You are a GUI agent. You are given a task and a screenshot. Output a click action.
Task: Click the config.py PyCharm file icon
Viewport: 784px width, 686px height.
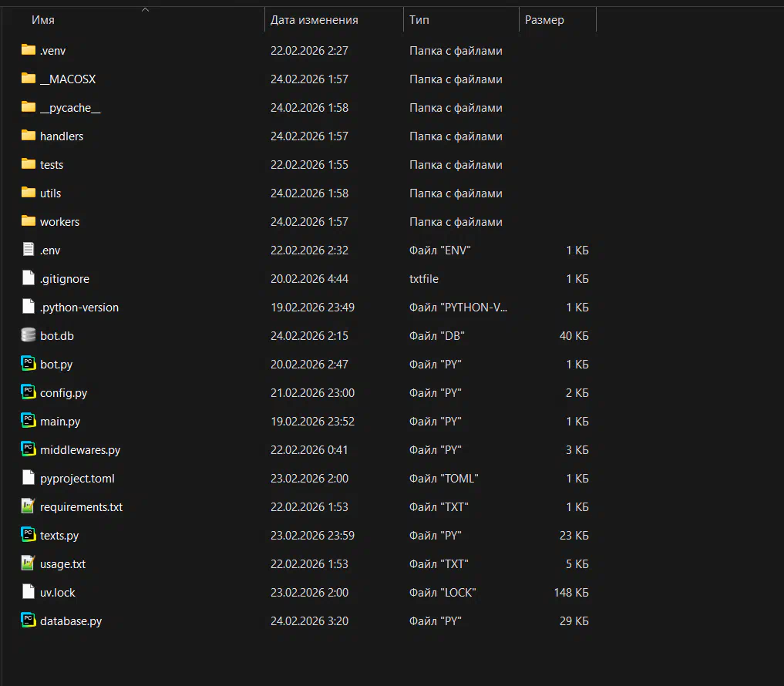click(29, 392)
